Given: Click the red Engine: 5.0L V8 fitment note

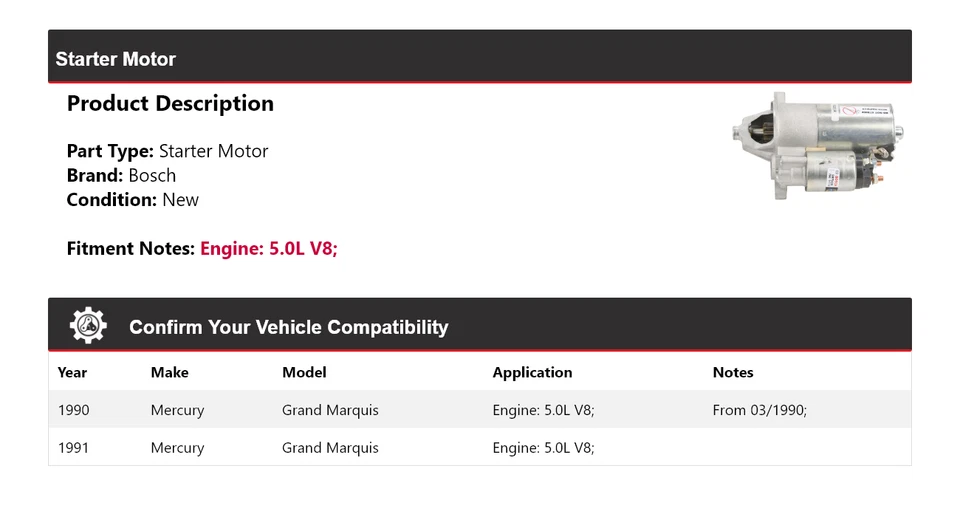Looking at the screenshot, I should coord(269,249).
